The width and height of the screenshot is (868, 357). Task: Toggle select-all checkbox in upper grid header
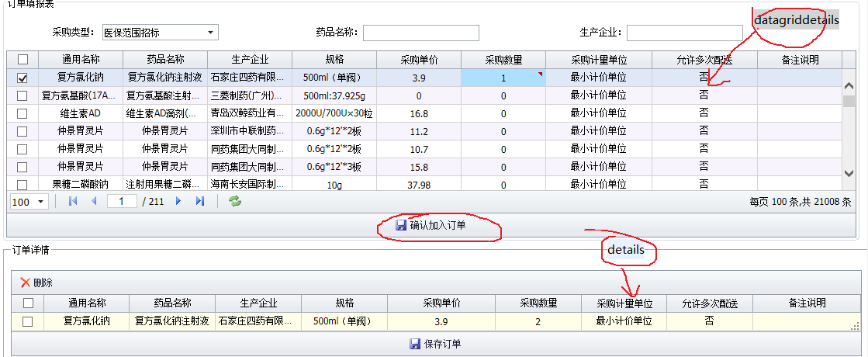pyautogui.click(x=22, y=60)
